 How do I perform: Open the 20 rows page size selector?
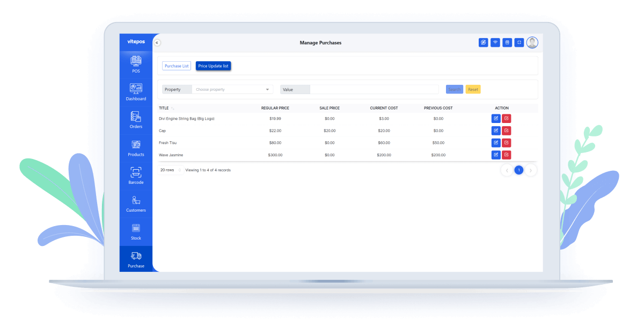(x=170, y=170)
